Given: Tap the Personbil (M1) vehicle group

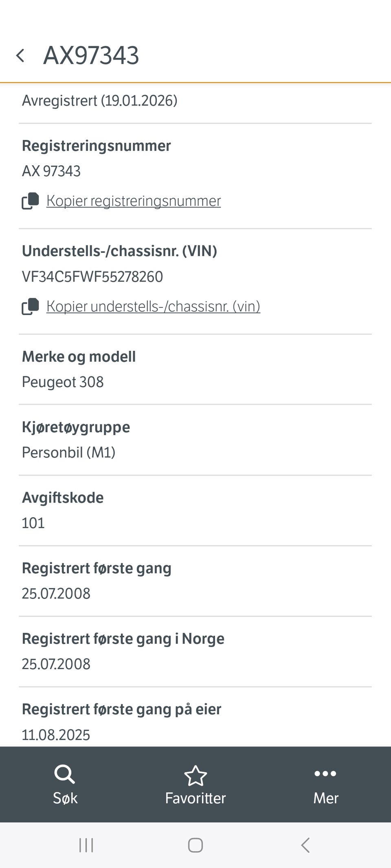Looking at the screenshot, I should pyautogui.click(x=68, y=453).
